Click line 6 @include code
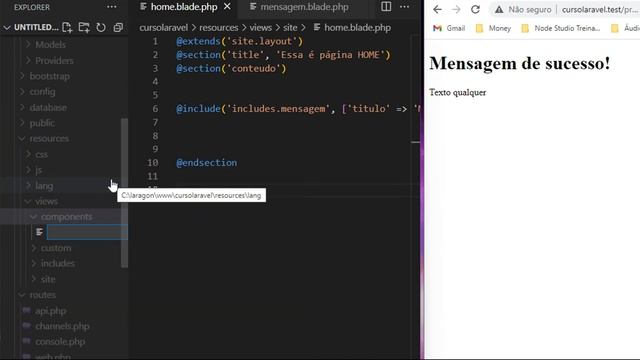The width and height of the screenshot is (640, 360). pos(298,109)
